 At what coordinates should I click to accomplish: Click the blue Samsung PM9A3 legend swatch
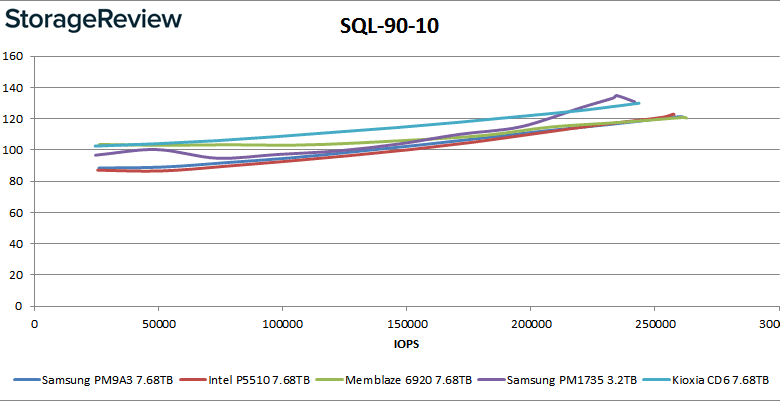click(27, 381)
